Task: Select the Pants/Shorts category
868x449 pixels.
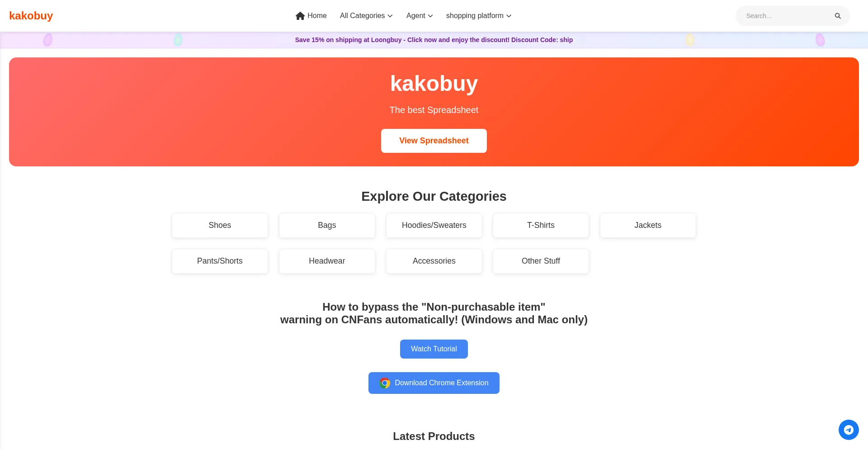Action: pyautogui.click(x=220, y=261)
